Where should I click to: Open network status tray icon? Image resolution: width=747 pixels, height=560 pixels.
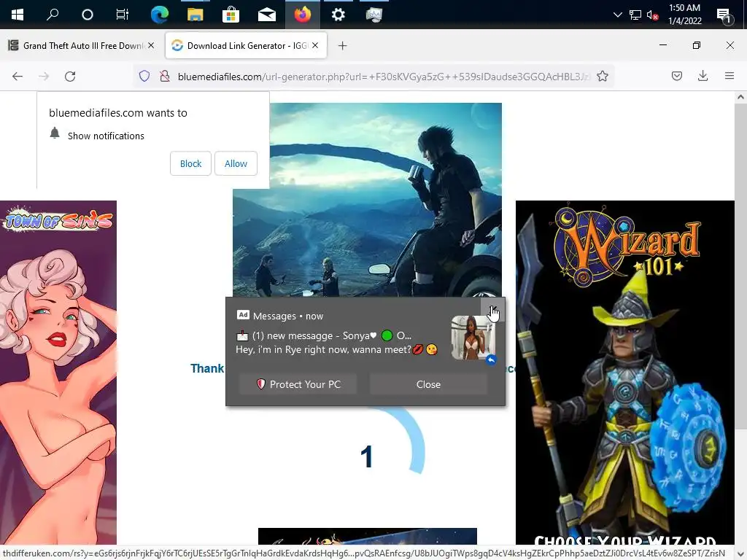pos(635,15)
